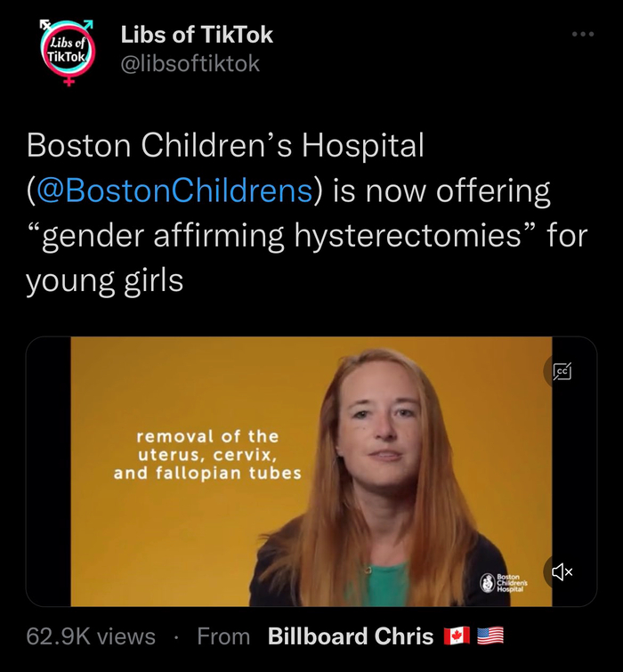
Task: Click the 'From' attribution label
Action: [223, 636]
